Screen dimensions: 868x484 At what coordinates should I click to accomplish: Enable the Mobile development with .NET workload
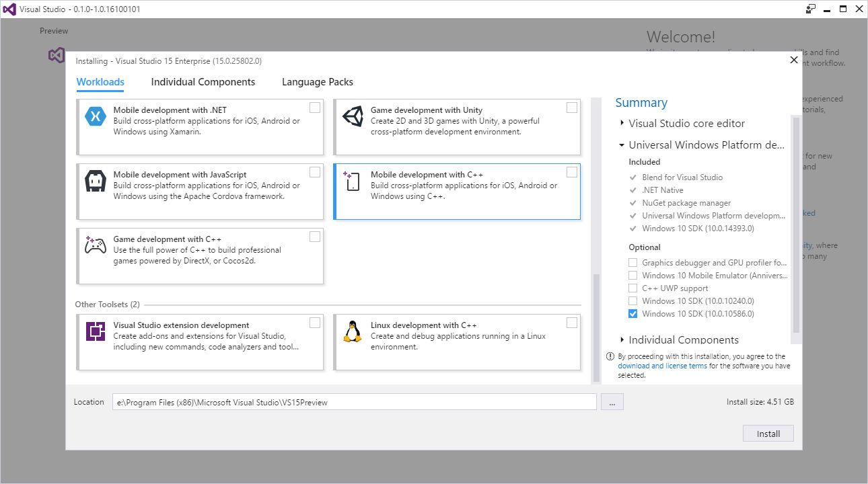click(315, 108)
